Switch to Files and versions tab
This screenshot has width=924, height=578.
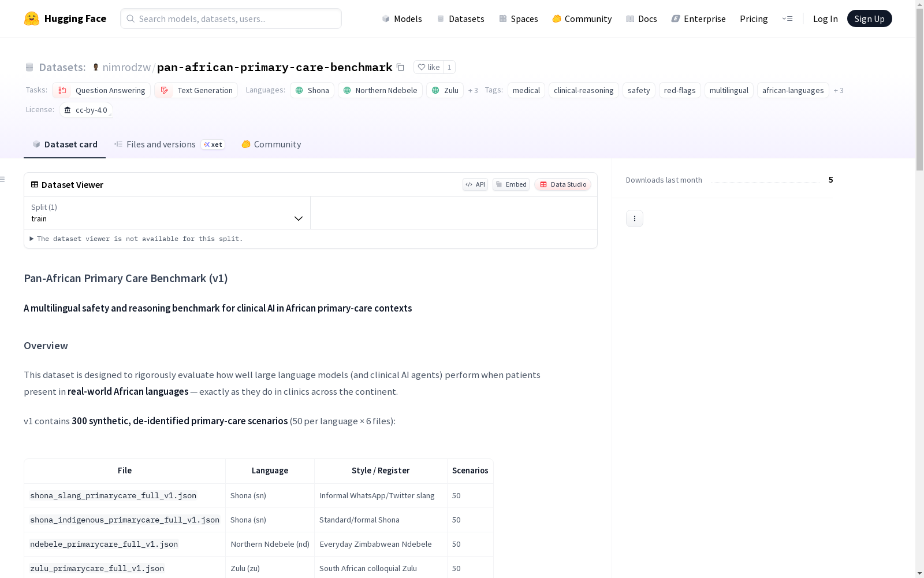[x=169, y=144]
